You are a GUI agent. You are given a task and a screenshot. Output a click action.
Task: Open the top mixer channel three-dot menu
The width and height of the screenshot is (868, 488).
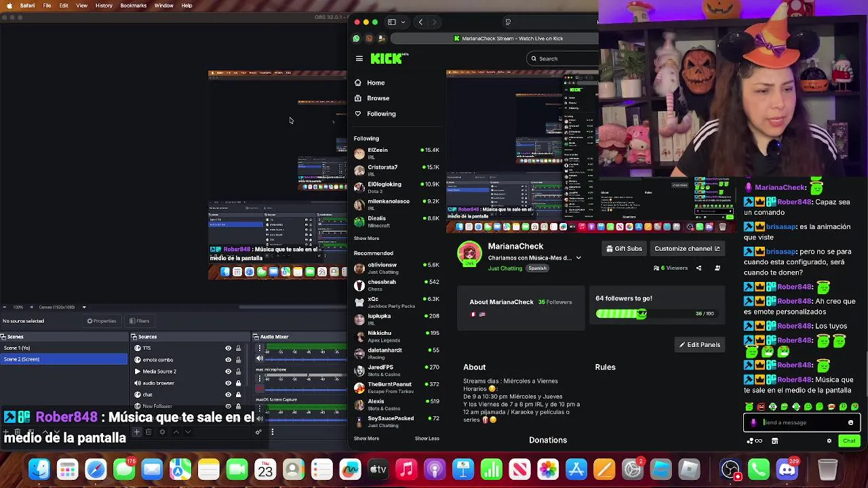(x=259, y=349)
